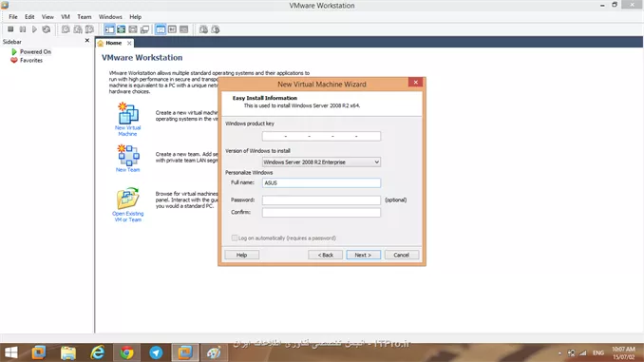Open the Windows menu
Screen dimensions: 644x362
[x=110, y=17]
